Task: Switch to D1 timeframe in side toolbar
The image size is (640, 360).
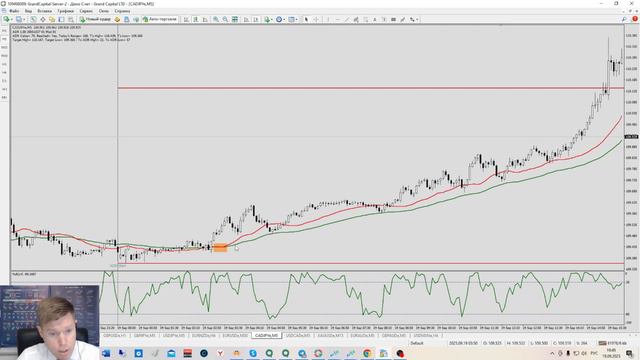Action: 4,81
